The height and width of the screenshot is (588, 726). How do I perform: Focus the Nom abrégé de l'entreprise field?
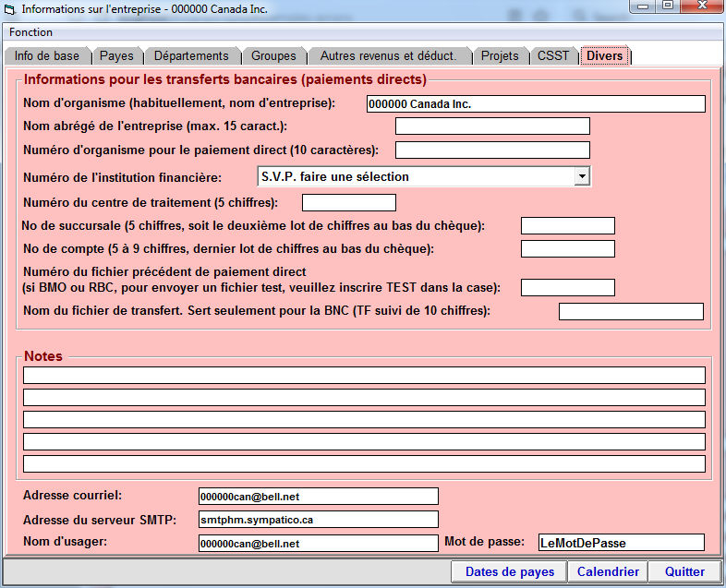(x=491, y=126)
